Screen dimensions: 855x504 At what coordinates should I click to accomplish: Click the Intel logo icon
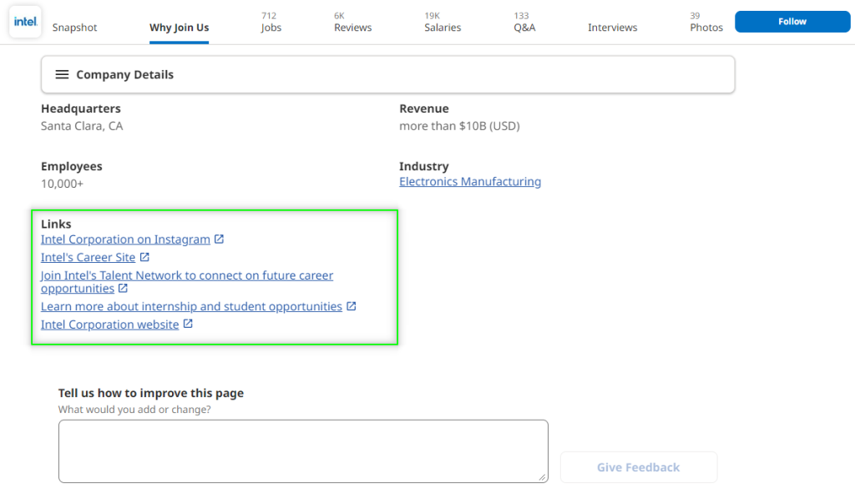[25, 22]
